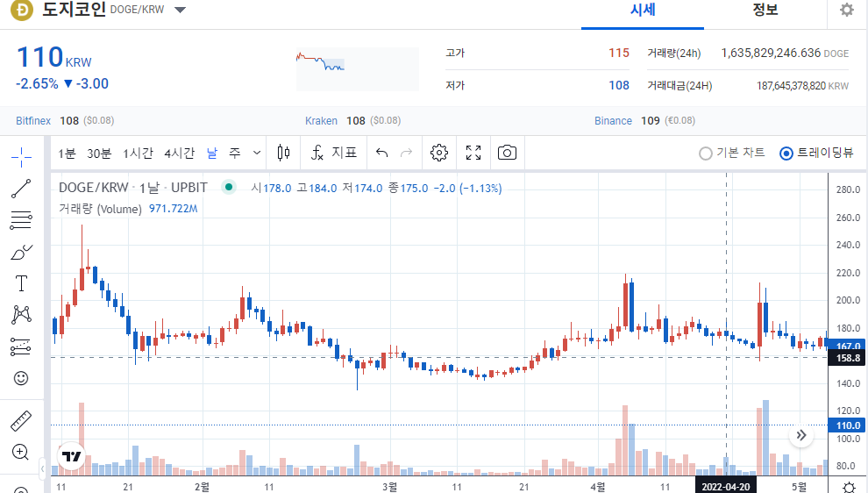Switch to the 시세 (price) tab
The image size is (868, 493).
[x=643, y=10]
